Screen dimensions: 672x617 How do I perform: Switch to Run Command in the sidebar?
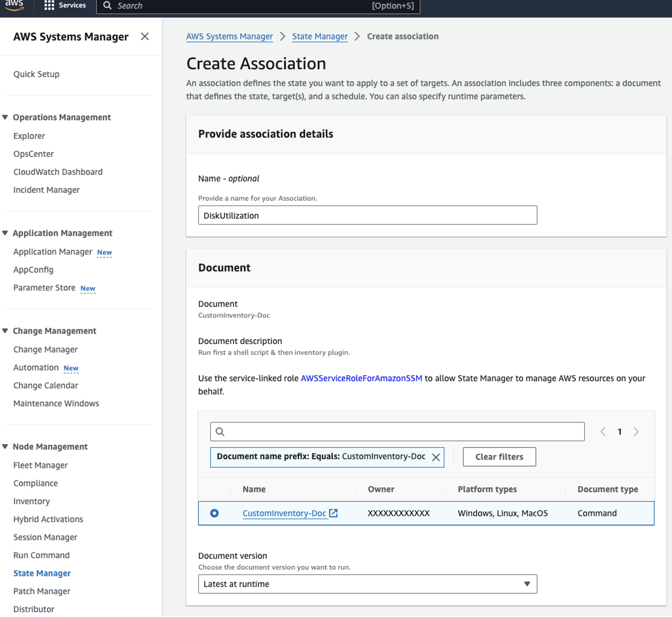tap(41, 555)
